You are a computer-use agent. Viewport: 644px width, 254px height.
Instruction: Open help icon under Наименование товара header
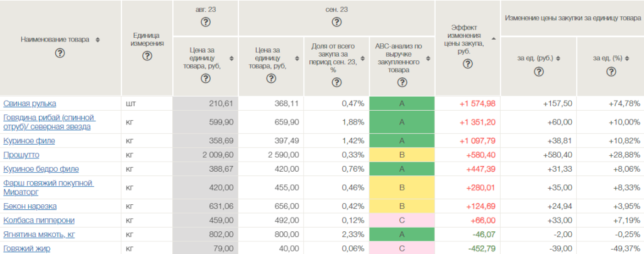(60, 53)
